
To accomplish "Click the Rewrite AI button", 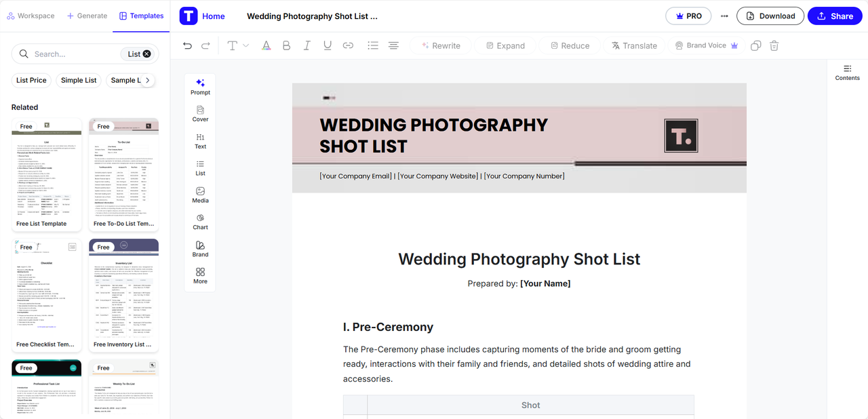I will pyautogui.click(x=441, y=45).
